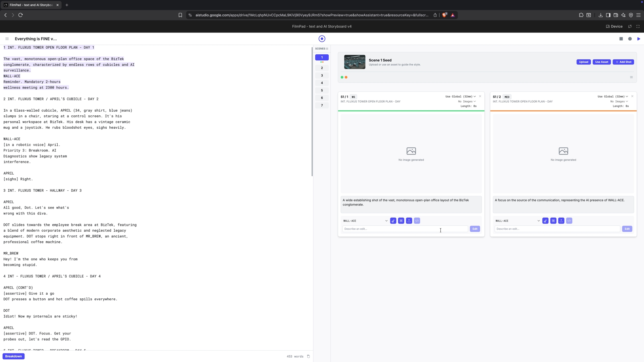Viewport: 644px width, 362px height.
Task: Click the Scene 1 Seed thumbnail image
Action: coord(355,62)
